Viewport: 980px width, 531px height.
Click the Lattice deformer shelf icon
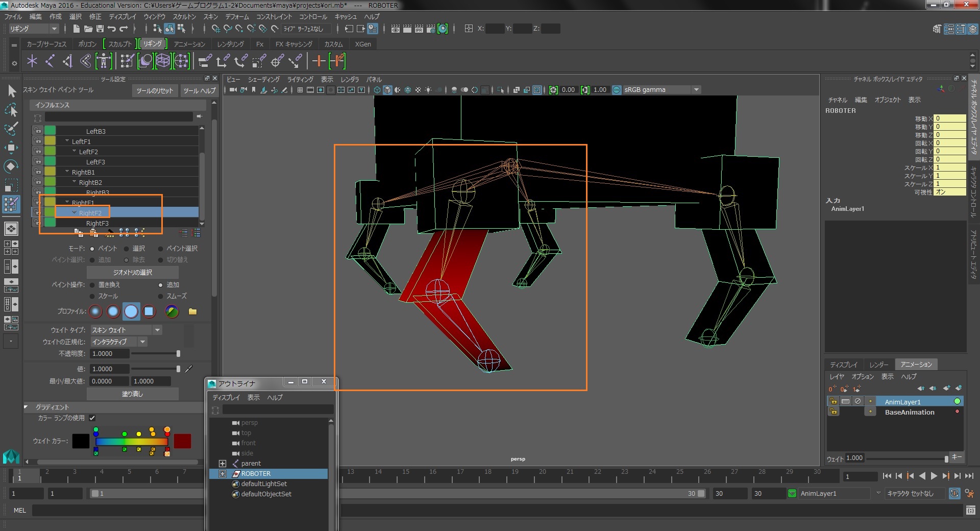163,61
